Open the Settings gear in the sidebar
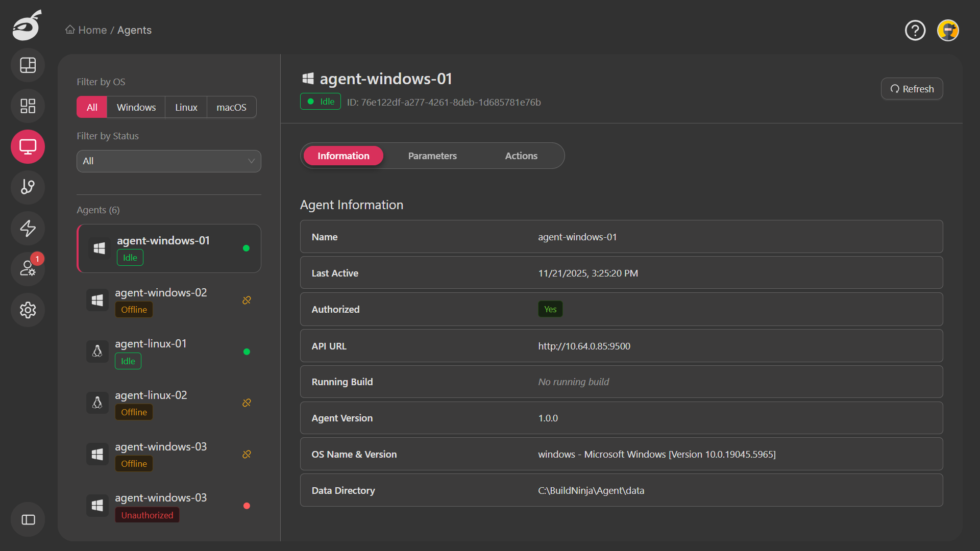 (x=28, y=310)
